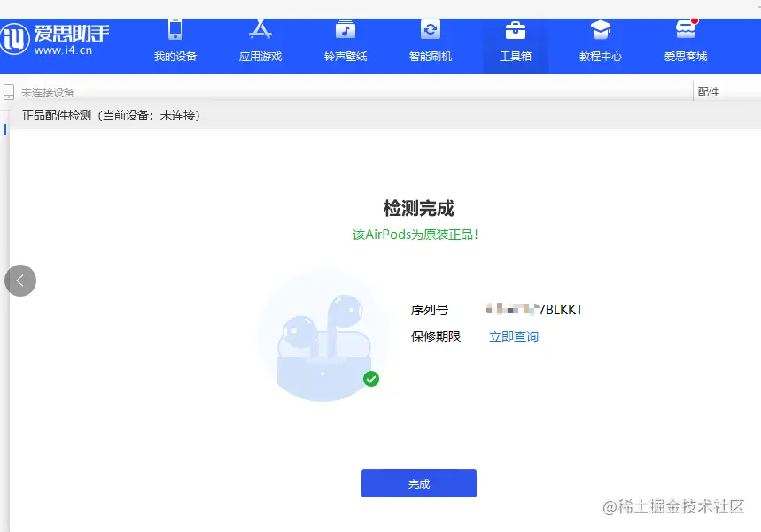761x532 pixels.
Task: Click the 立即查询 warranty link
Action: click(514, 336)
